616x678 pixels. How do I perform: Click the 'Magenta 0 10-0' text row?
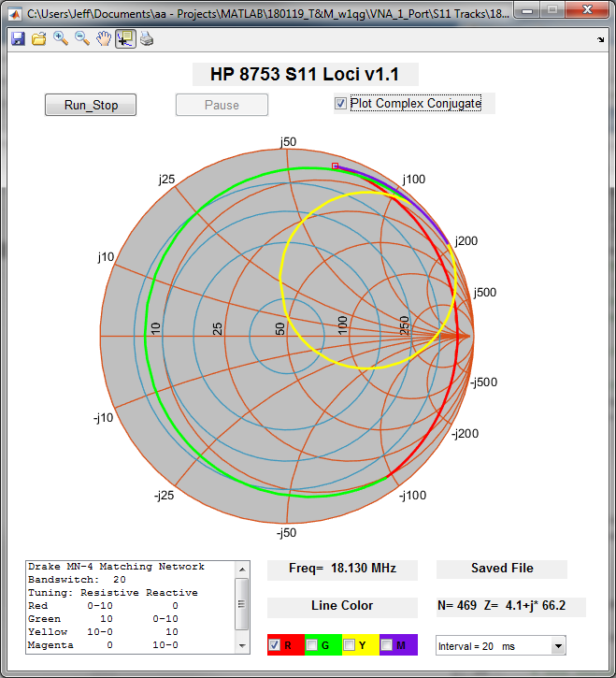pos(103,645)
